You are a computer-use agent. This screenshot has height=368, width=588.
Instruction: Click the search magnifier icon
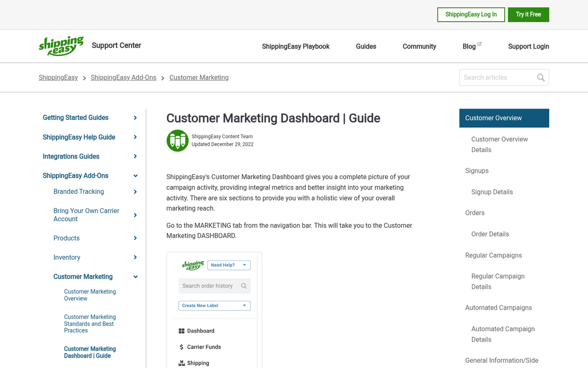[x=540, y=78]
